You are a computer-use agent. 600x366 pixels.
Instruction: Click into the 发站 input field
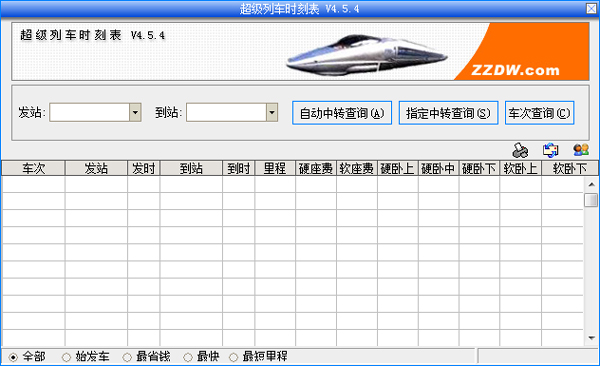(90, 113)
